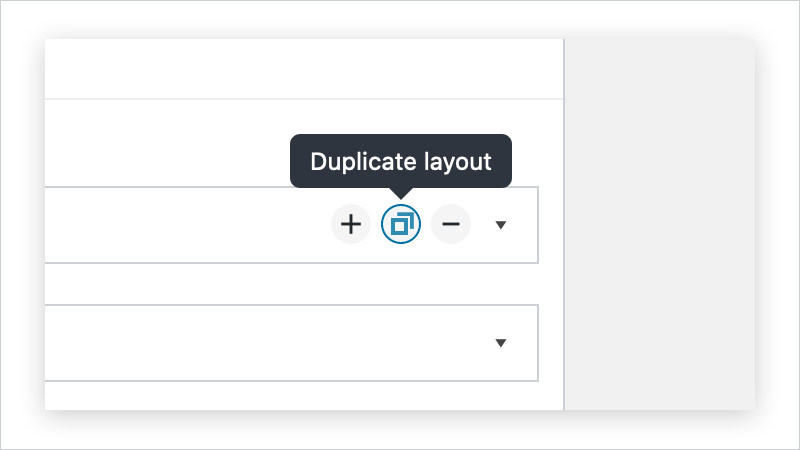The height and width of the screenshot is (450, 800).
Task: Remove layout using the minus icon
Action: [451, 224]
